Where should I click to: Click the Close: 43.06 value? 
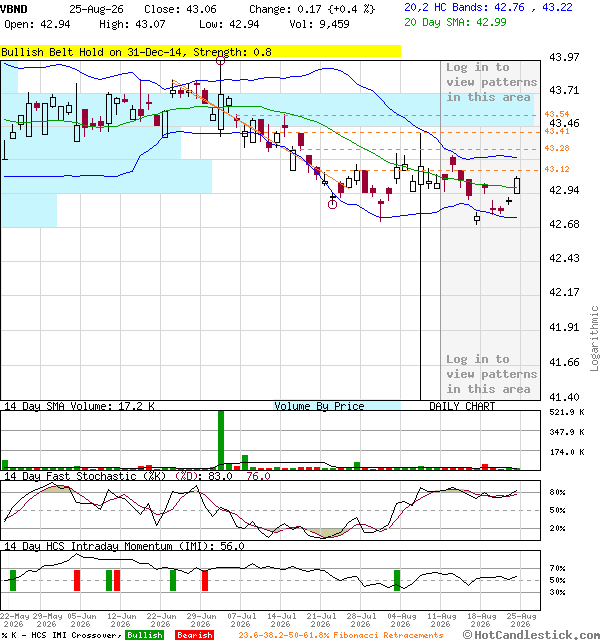180,9
